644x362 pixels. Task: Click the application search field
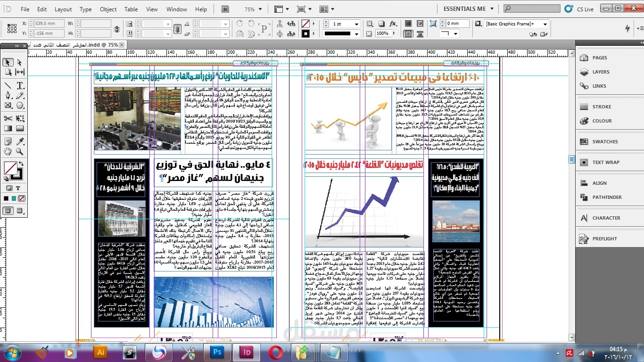coord(532,8)
